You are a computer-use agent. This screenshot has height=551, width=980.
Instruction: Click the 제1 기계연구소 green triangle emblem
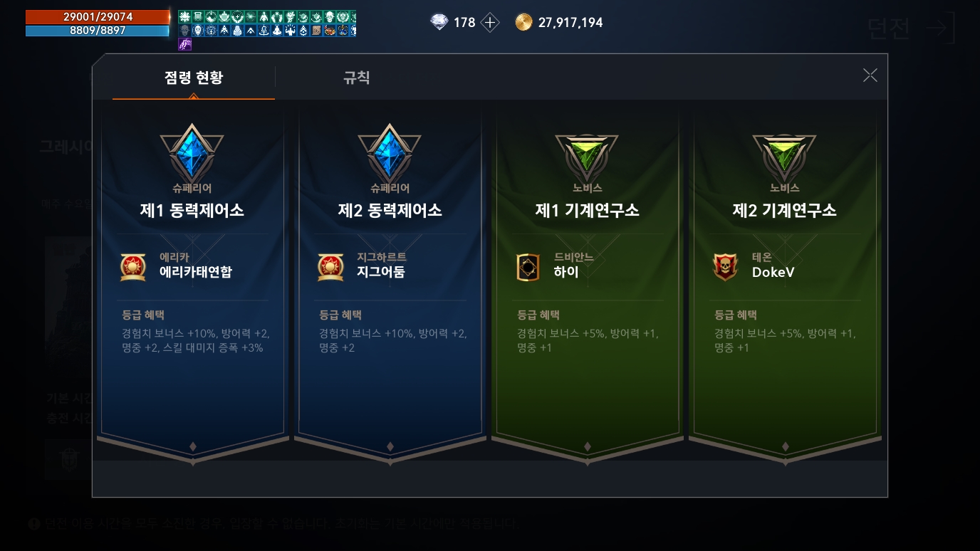tap(587, 156)
